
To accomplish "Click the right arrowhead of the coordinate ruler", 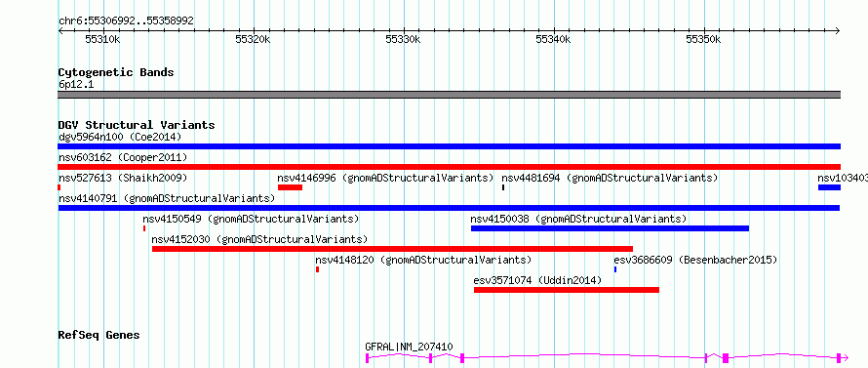I will click(837, 30).
